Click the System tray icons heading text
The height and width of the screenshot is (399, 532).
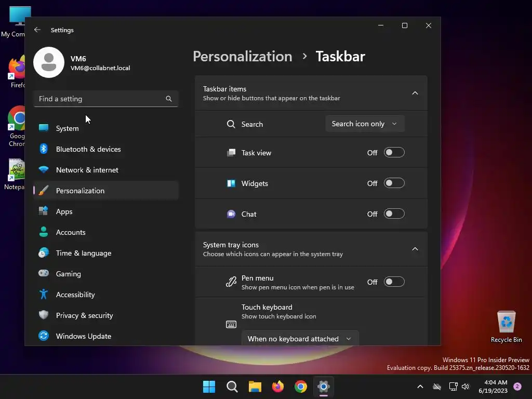click(x=231, y=245)
